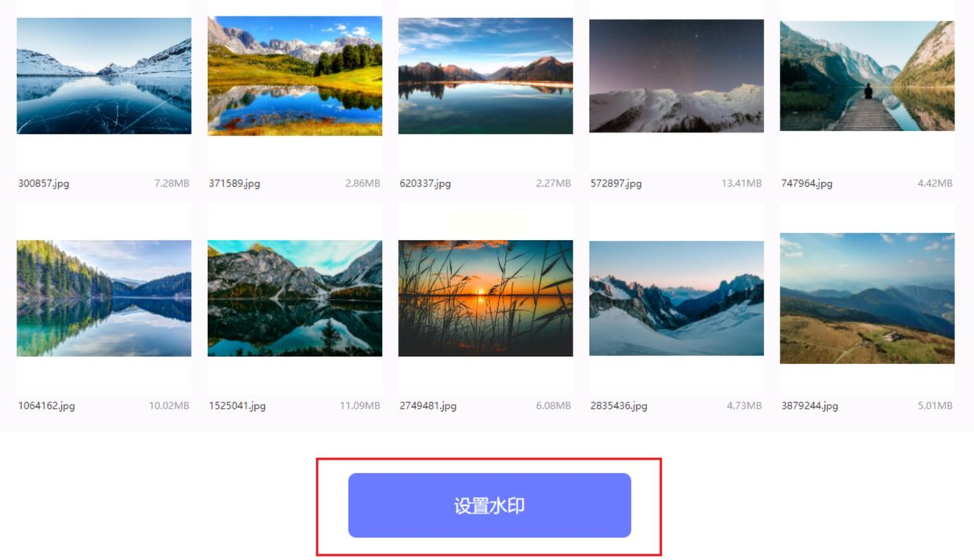Select the rocky mountain lake image 1525041.jpg
This screenshot has width=974, height=560.
pos(295,298)
